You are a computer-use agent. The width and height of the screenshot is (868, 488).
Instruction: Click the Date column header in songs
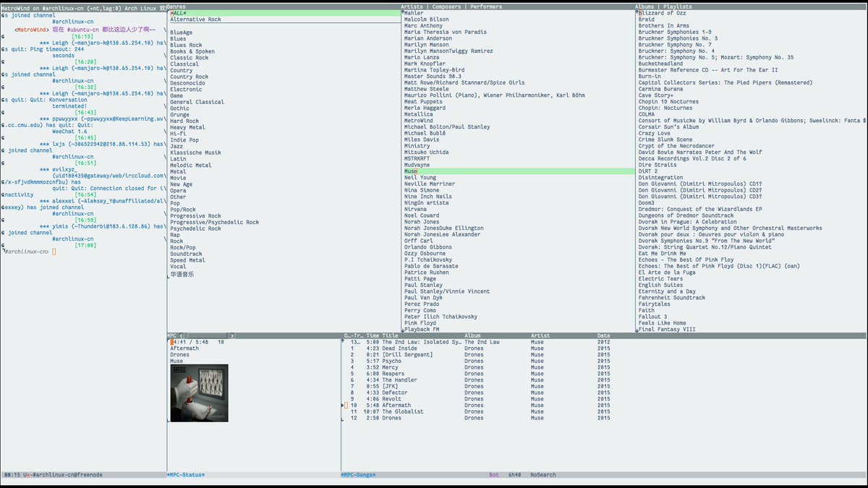pyautogui.click(x=603, y=335)
